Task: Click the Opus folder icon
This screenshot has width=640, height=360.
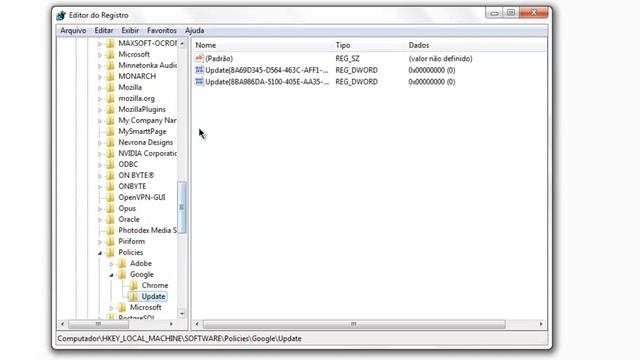Action: point(110,209)
